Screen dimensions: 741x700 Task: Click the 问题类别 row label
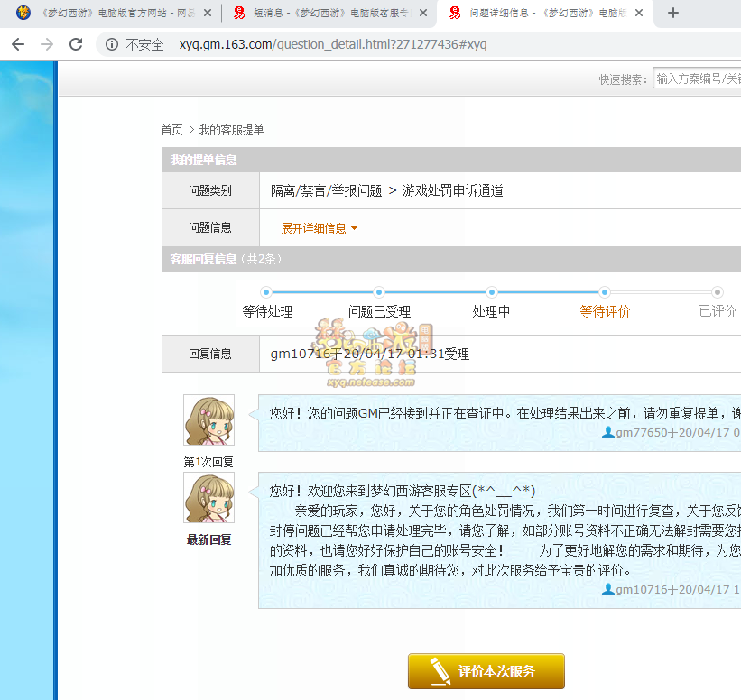(209, 191)
